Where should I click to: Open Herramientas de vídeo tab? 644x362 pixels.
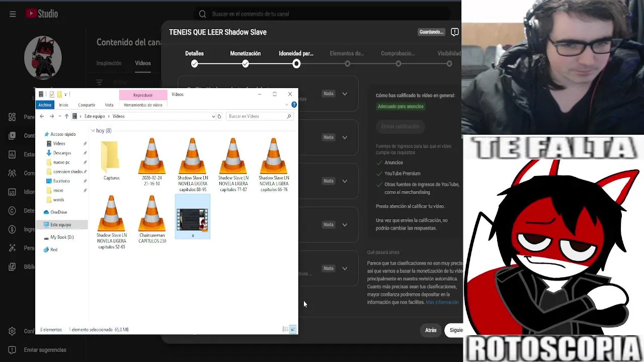(143, 105)
